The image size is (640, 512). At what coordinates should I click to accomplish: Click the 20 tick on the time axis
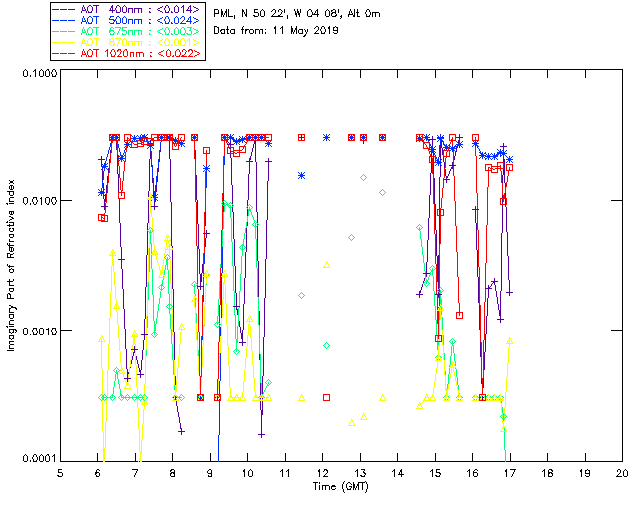[x=622, y=472]
